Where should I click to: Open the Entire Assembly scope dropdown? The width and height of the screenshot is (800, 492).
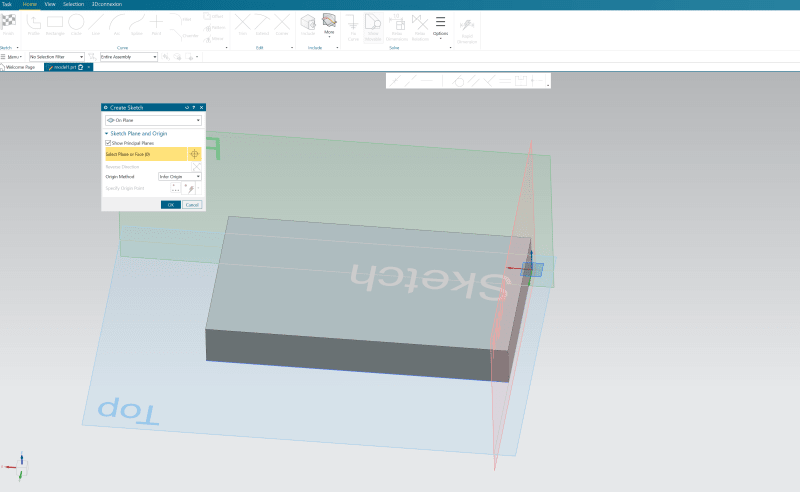coord(129,57)
